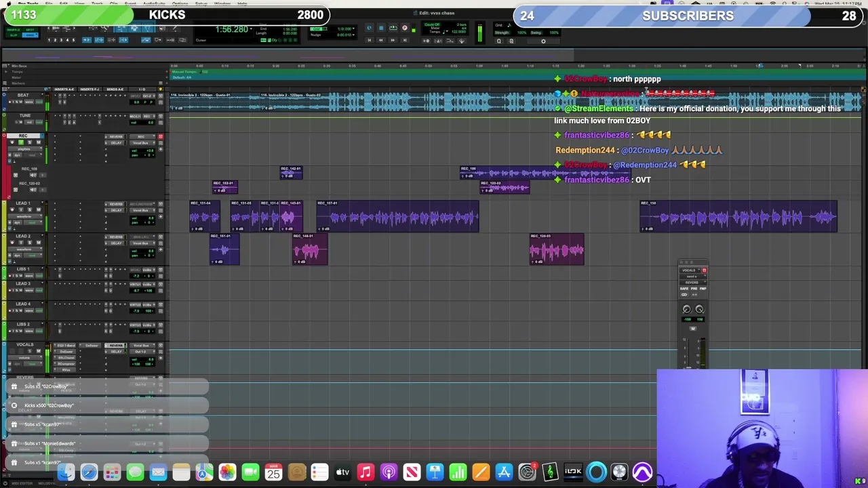Click the Play transport button

(393, 28)
